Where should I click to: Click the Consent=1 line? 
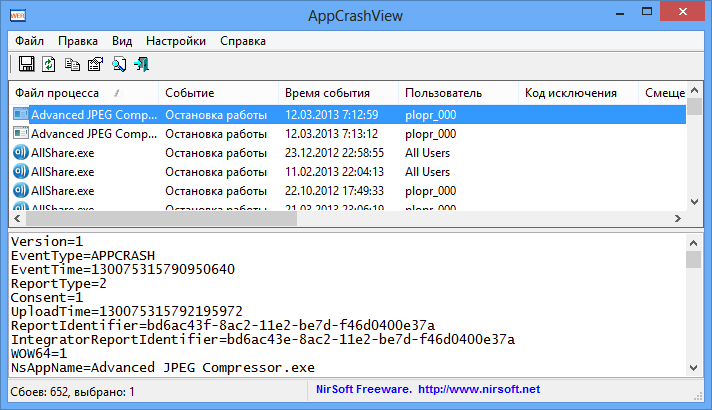click(x=47, y=298)
